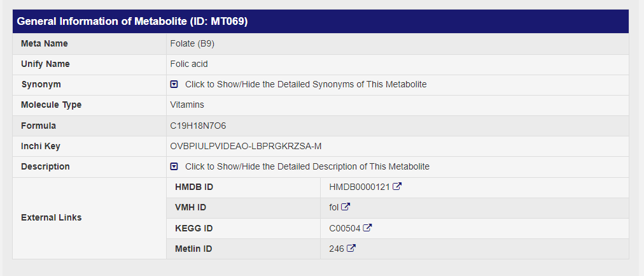Click the External Links row label
This screenshot has height=276, width=644.
[52, 217]
